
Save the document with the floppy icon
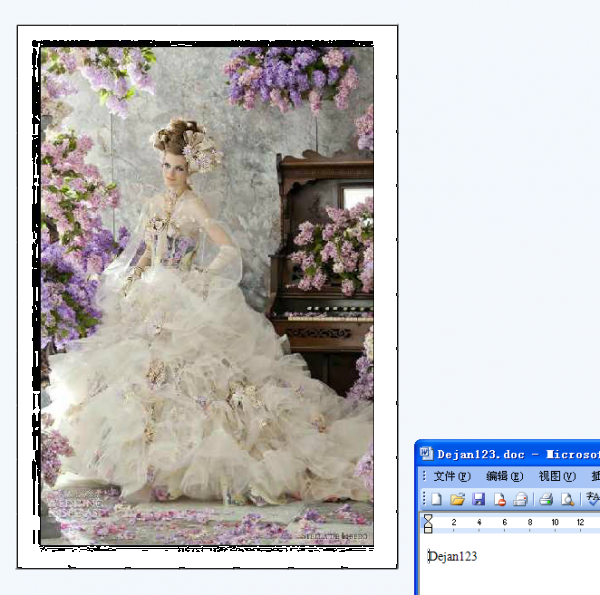[478, 499]
